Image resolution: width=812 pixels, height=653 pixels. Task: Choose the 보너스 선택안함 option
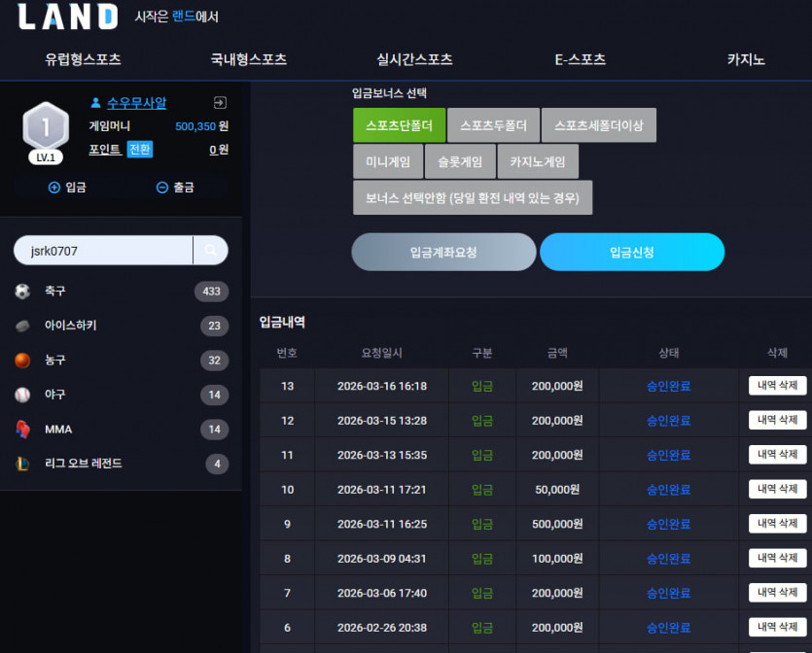point(473,197)
